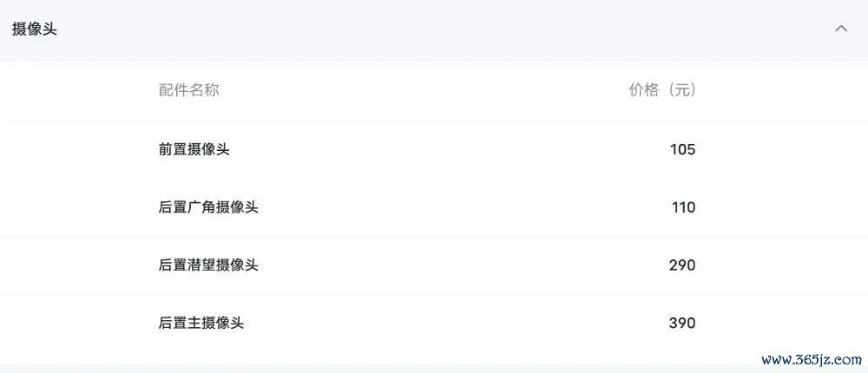The width and height of the screenshot is (868, 373).
Task: Click empty space between 后置广角摄像头 and 110
Action: coord(465,207)
